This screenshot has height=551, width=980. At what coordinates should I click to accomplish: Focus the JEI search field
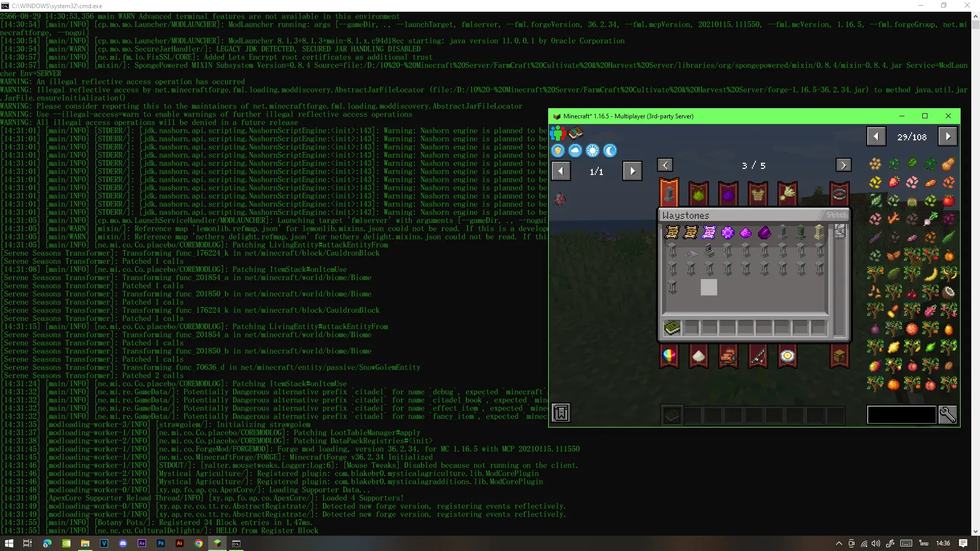pyautogui.click(x=902, y=415)
